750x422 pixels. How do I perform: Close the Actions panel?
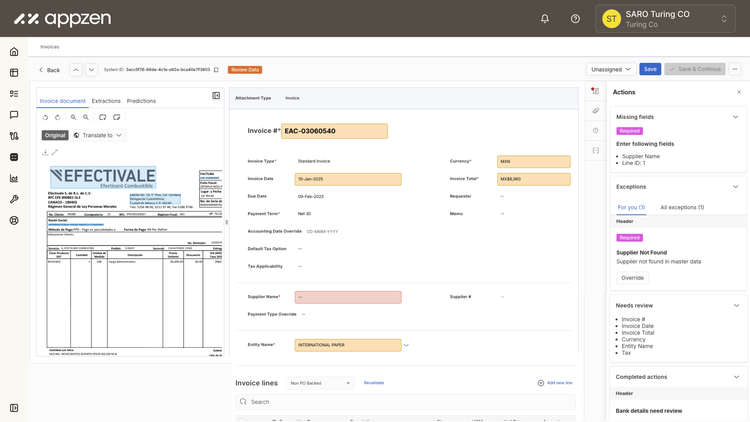click(739, 92)
